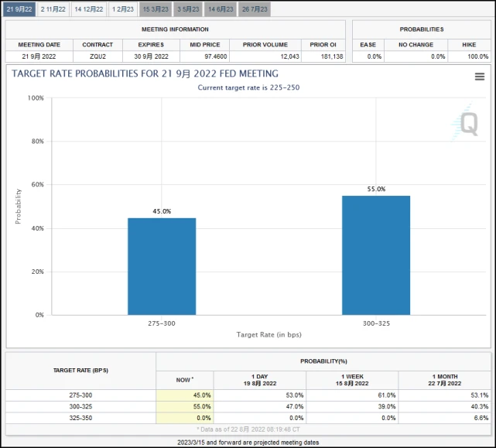Open the 14 6月23 meeting tab

pos(221,9)
